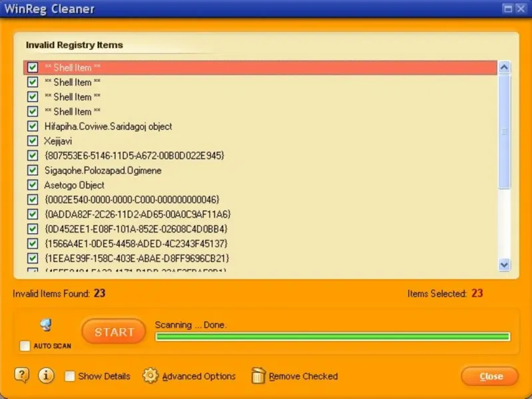532x399 pixels.
Task: Open the help question mark icon
Action: [22, 376]
